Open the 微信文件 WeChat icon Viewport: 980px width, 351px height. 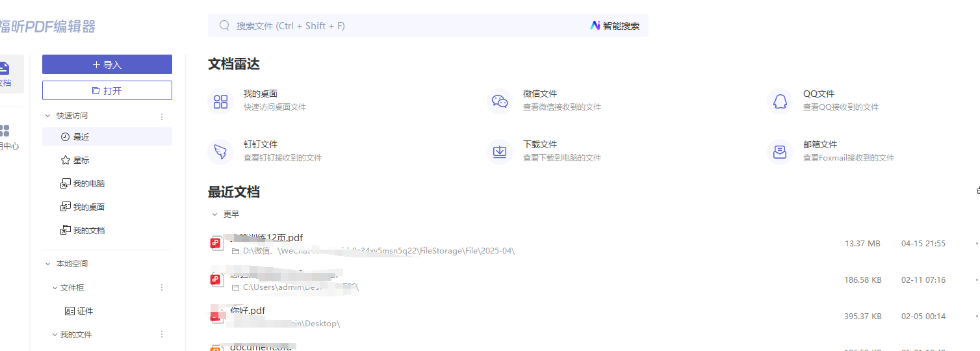pos(500,101)
